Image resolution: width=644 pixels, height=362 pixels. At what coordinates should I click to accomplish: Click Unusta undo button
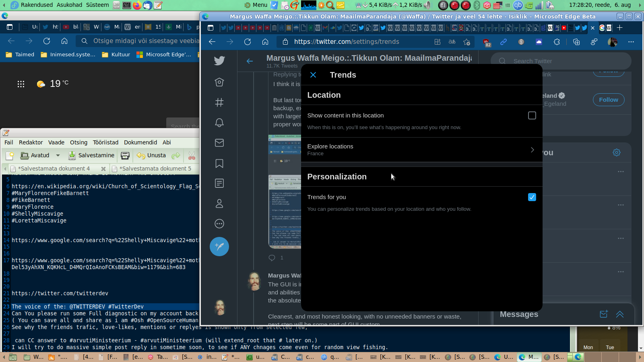[x=151, y=156]
